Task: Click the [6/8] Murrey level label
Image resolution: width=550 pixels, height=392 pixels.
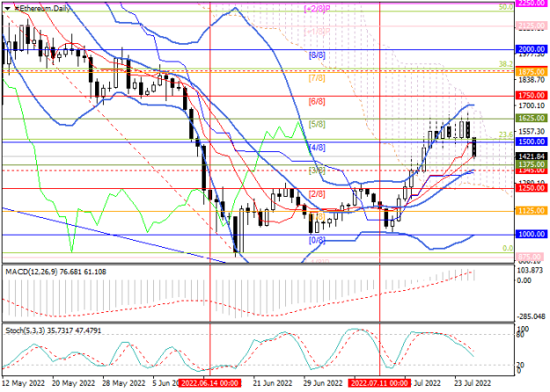Action: click(317, 101)
